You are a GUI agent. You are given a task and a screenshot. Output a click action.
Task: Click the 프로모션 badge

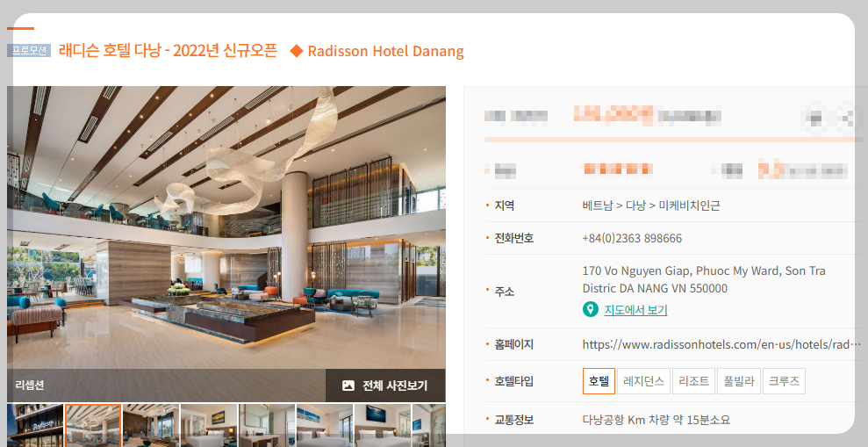29,50
